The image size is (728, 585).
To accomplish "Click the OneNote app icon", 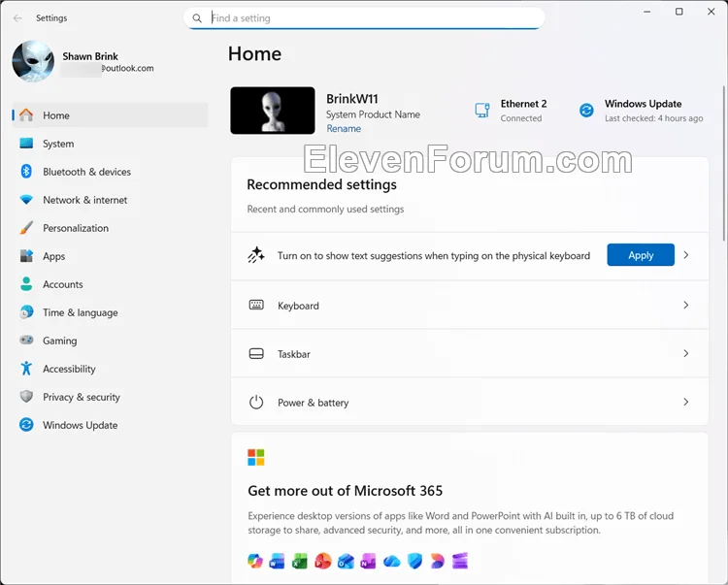I will coord(368,562).
